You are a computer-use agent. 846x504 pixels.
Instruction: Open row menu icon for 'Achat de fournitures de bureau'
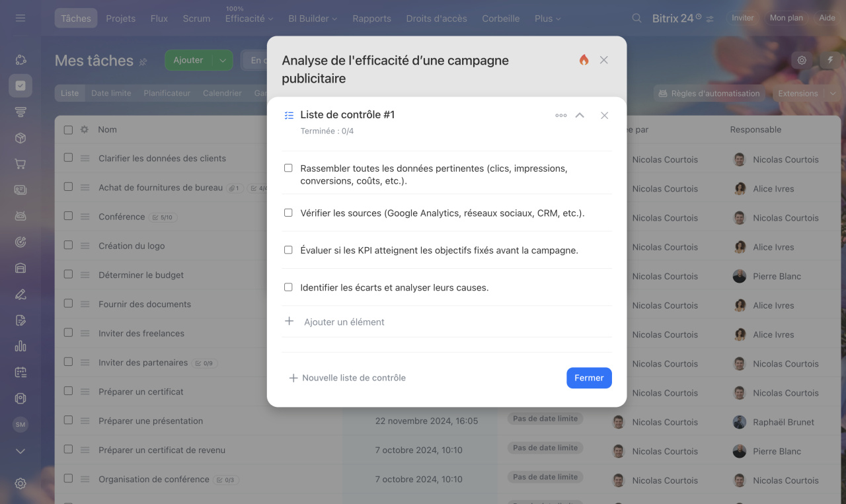click(x=85, y=188)
